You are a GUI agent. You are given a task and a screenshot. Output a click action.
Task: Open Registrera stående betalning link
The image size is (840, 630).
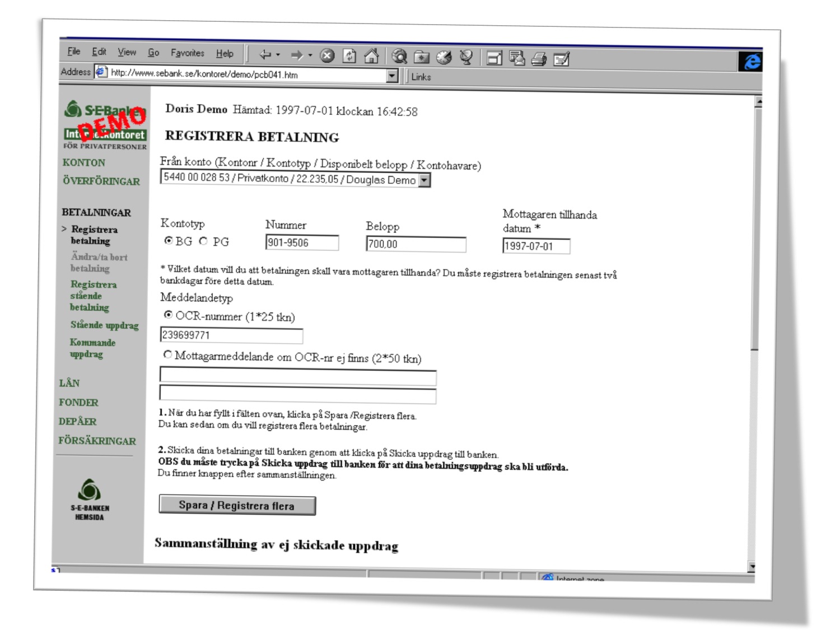coord(93,296)
